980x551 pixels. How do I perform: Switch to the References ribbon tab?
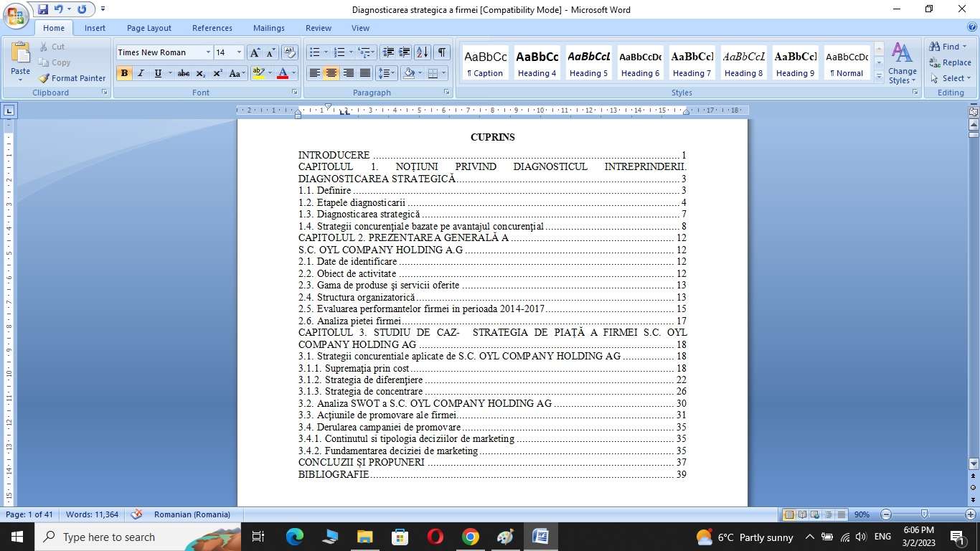pyautogui.click(x=212, y=28)
